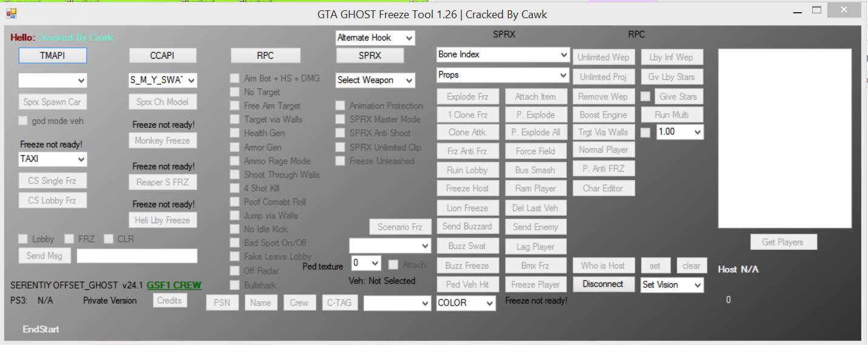Click the Boost Engine button

point(603,115)
